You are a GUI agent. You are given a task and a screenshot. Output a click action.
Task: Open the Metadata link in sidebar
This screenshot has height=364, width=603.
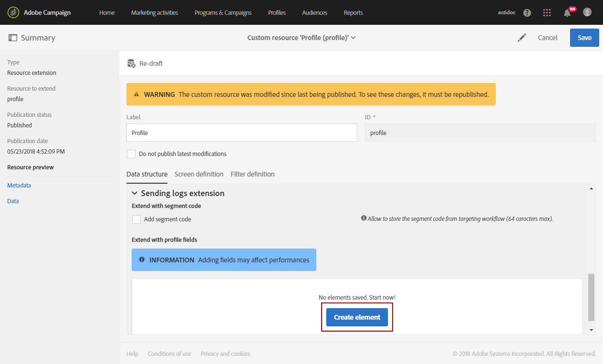19,186
